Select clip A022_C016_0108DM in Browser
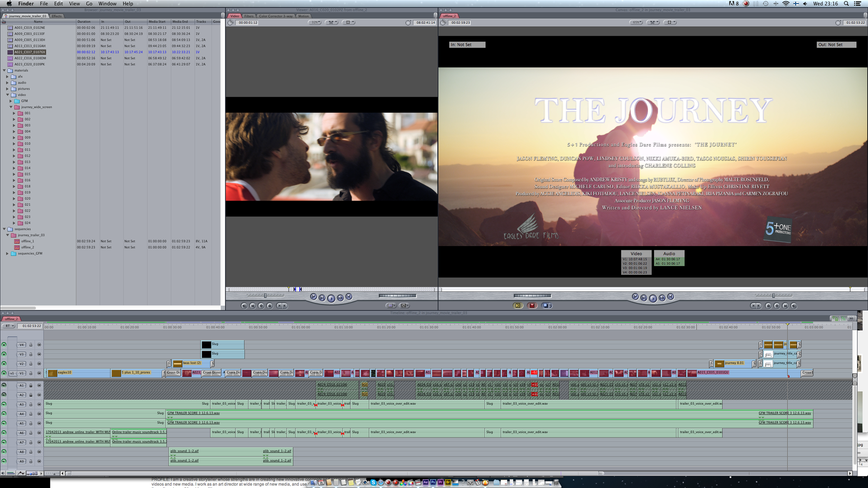The height and width of the screenshot is (488, 868). [x=30, y=58]
